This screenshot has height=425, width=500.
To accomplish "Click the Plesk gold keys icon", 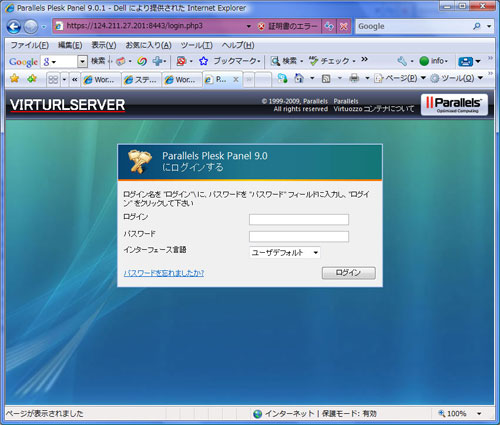I will click(140, 162).
